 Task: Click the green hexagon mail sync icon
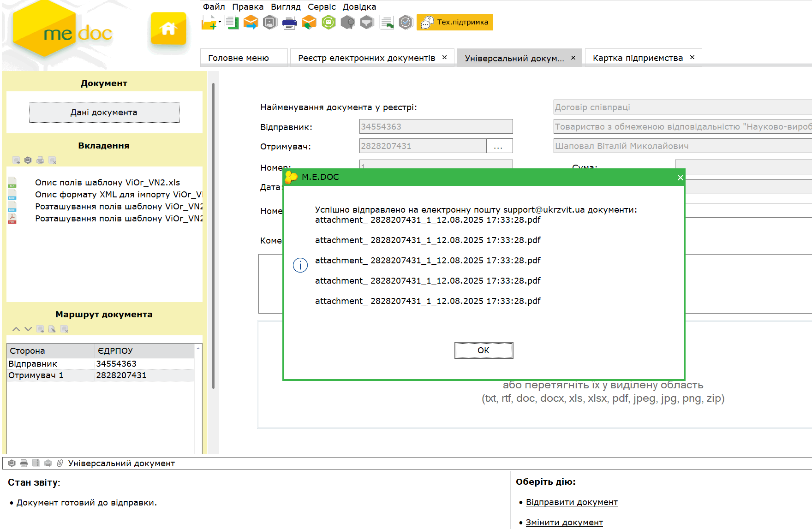click(x=328, y=22)
